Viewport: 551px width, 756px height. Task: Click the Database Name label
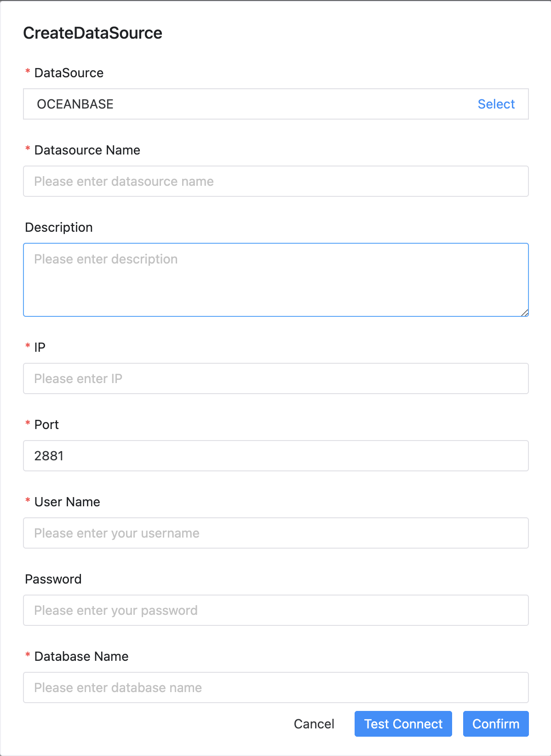[81, 657]
